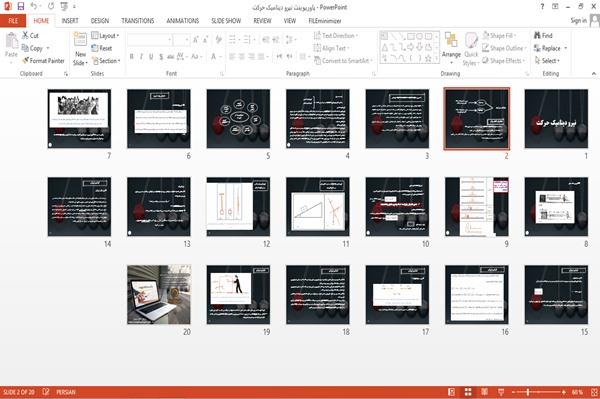Image resolution: width=600 pixels, height=399 pixels.
Task: Open the Arrange tool in Drawing group
Action: [x=451, y=48]
